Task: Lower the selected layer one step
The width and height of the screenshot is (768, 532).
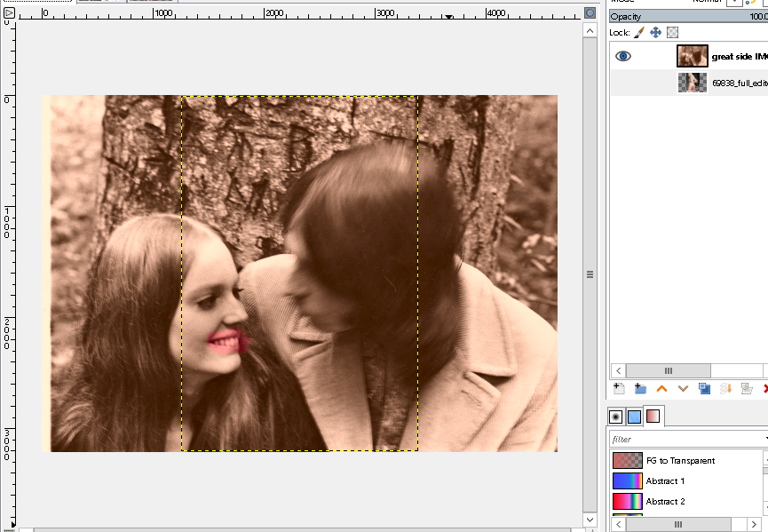Action: [x=683, y=388]
